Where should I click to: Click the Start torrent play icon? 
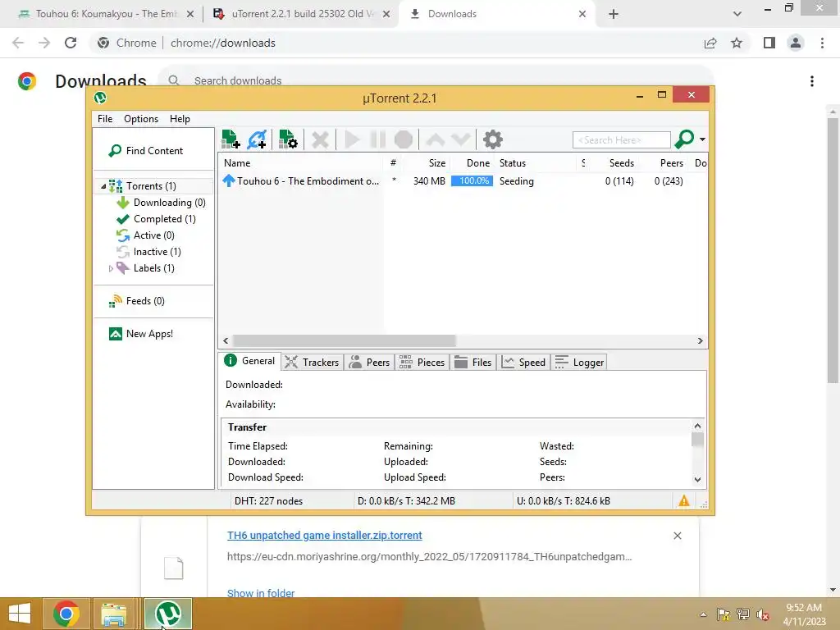[x=352, y=139]
